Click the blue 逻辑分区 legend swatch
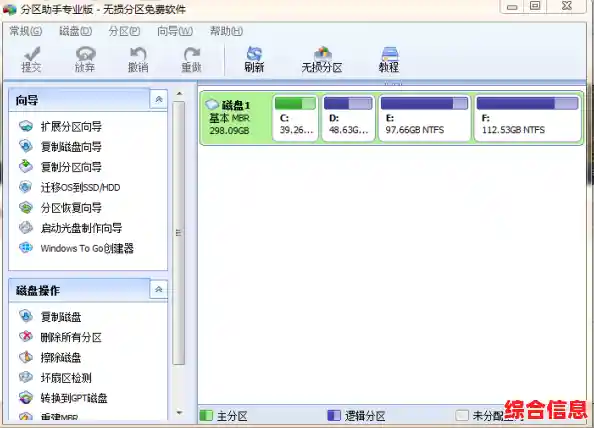This screenshot has width=594, height=428. point(334,416)
